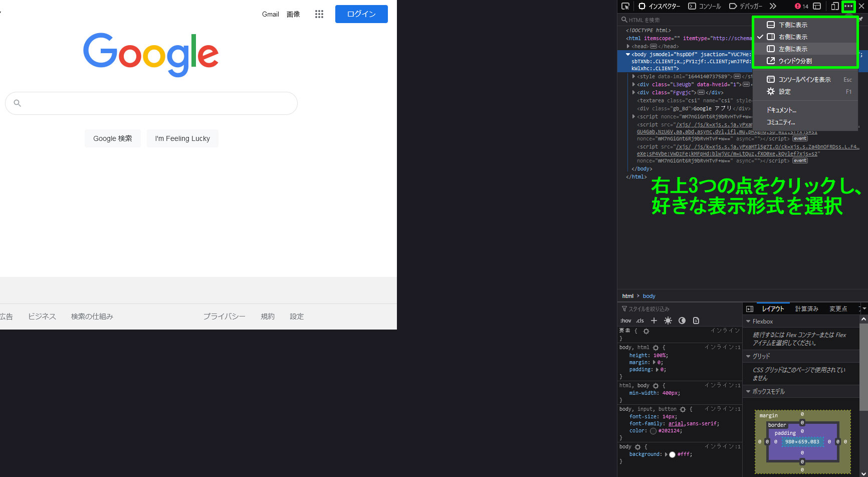Click the red error count badge (14)
This screenshot has width=868, height=477.
[x=801, y=6]
